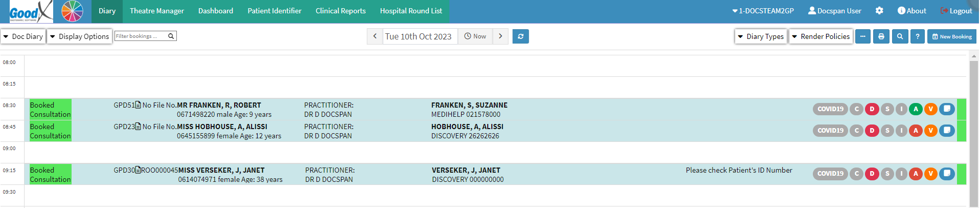Switch to the Theatre Manager tab

pos(157,11)
